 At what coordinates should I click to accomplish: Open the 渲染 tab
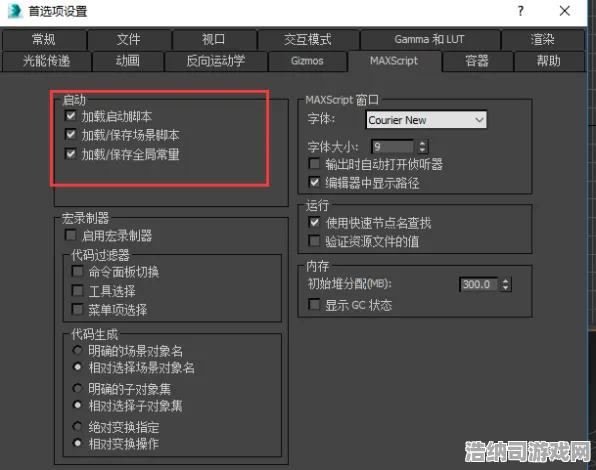pyautogui.click(x=542, y=40)
